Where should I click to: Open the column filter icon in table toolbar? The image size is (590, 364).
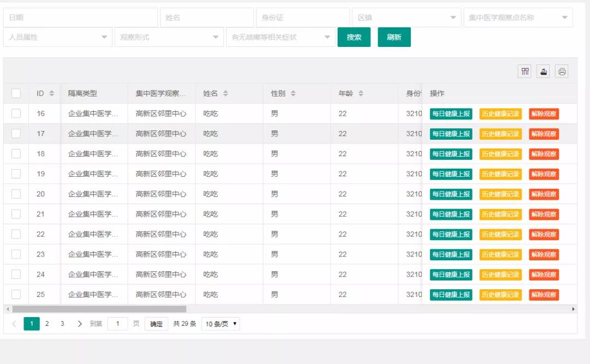525,71
